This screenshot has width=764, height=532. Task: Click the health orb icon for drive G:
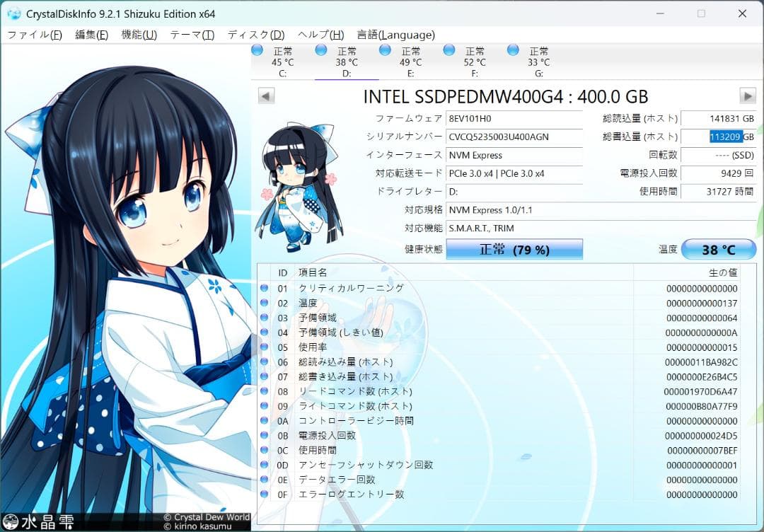511,50
